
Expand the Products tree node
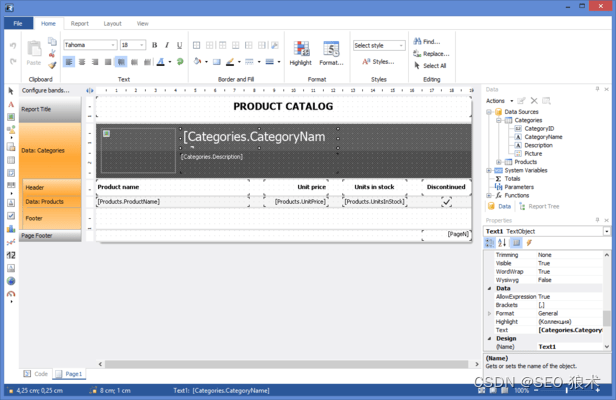(x=499, y=162)
